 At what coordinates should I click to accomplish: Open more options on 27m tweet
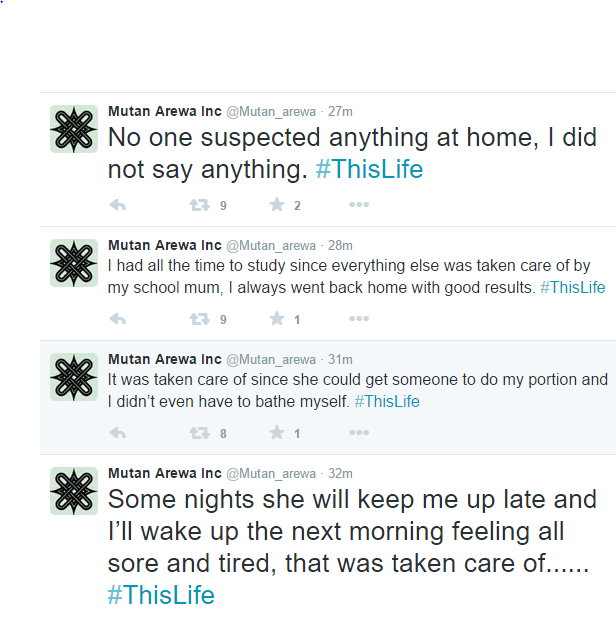click(x=359, y=205)
